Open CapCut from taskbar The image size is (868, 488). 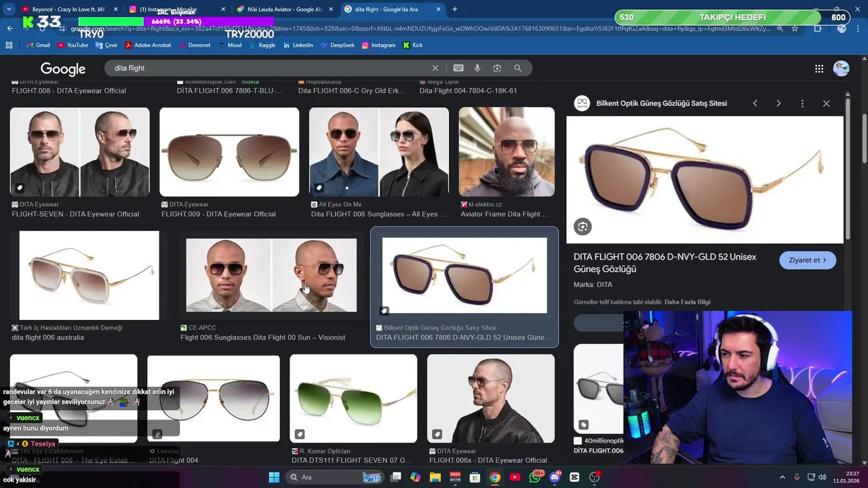tap(575, 477)
